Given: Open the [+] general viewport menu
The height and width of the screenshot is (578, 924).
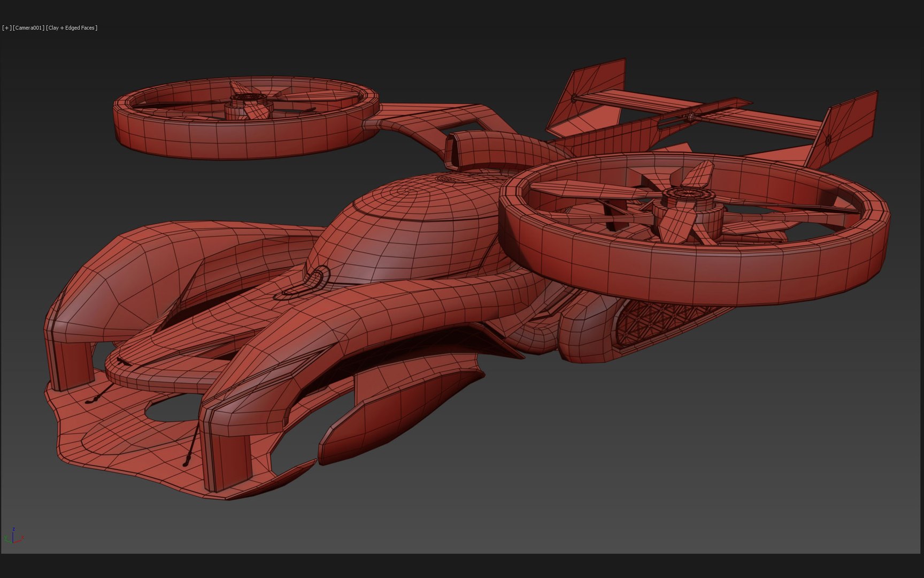Looking at the screenshot, I should point(7,28).
